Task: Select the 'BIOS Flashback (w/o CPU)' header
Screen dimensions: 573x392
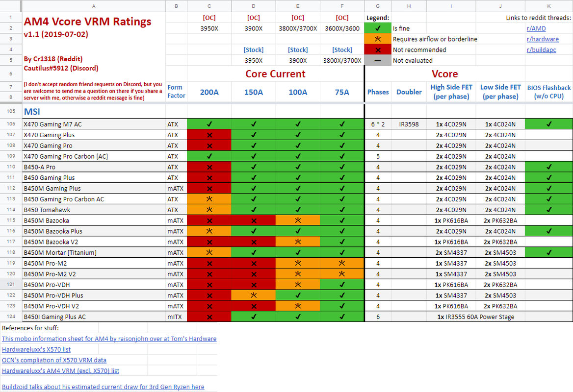Action: [x=549, y=92]
